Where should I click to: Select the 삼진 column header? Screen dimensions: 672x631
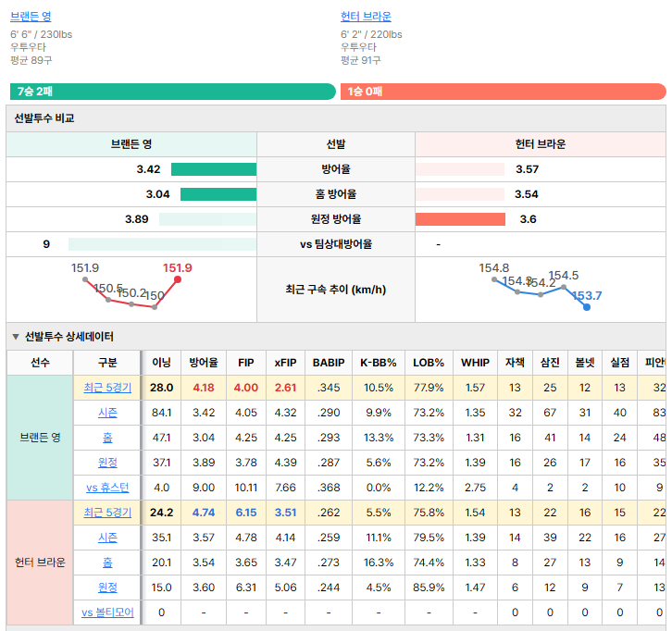point(551,363)
